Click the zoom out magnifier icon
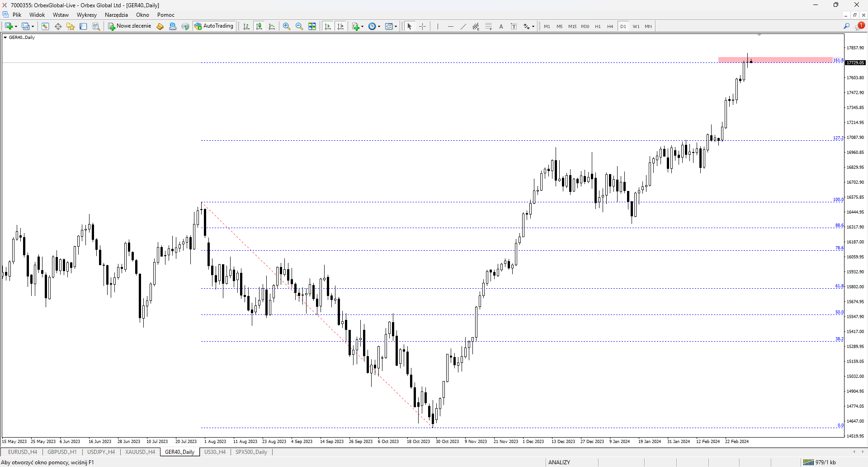Viewport: 868px width, 467px height. (x=299, y=26)
